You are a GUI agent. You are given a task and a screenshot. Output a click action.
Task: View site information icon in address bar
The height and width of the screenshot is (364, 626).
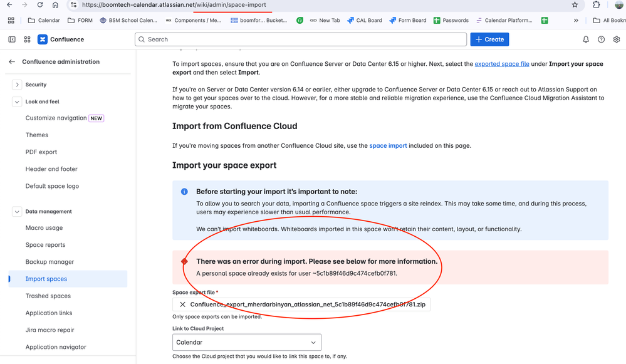click(x=73, y=5)
